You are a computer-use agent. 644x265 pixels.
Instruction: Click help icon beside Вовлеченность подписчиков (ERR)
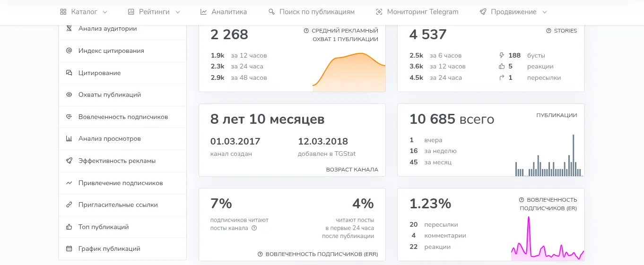pyautogui.click(x=260, y=254)
